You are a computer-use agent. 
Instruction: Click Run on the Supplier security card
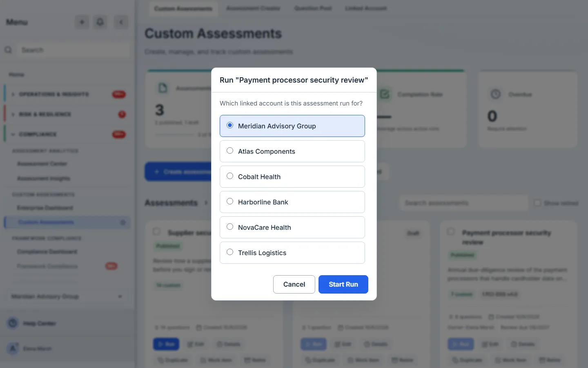[166, 344]
